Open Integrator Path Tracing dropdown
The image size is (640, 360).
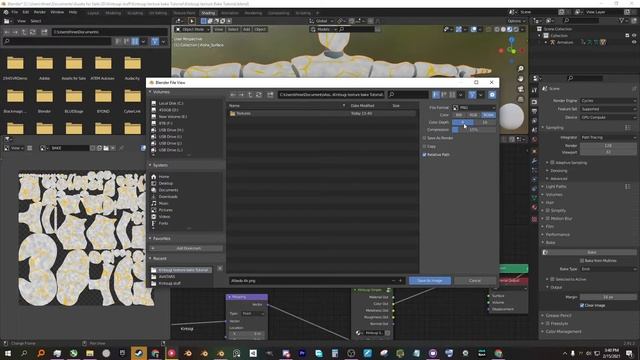pos(608,138)
